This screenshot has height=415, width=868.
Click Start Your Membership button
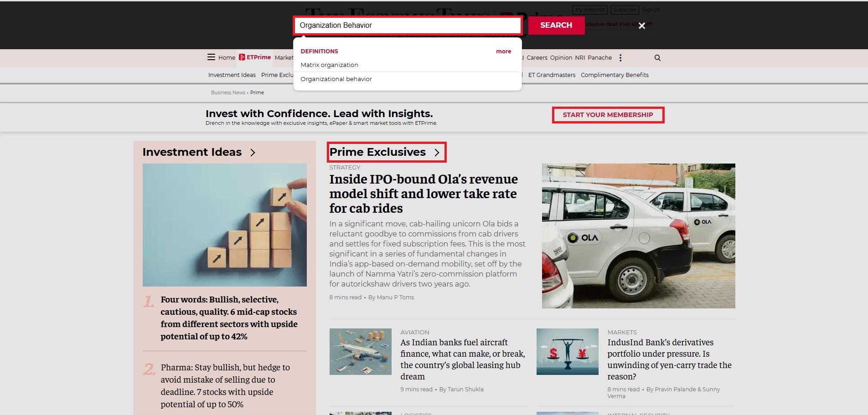608,115
